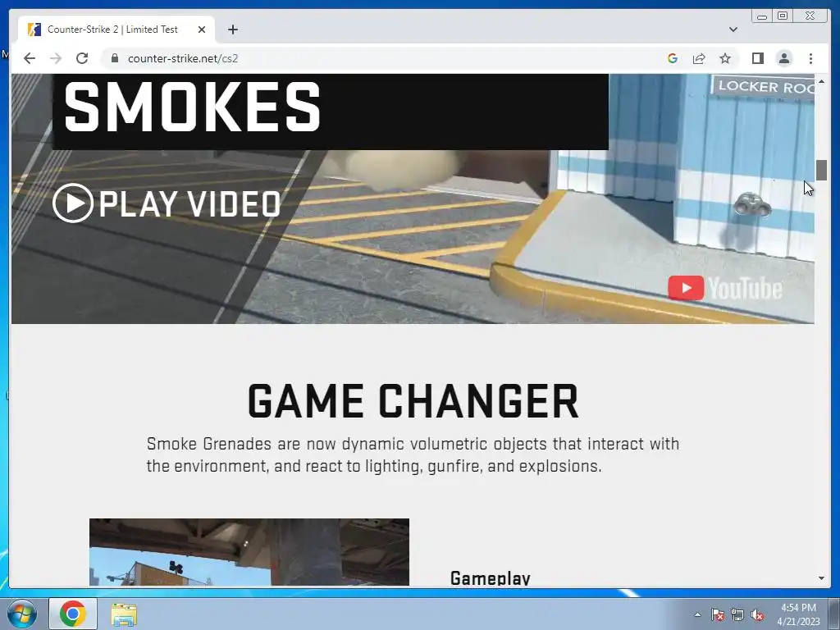840x630 pixels.
Task: Reload the Counter-Strike page
Action: coord(82,58)
